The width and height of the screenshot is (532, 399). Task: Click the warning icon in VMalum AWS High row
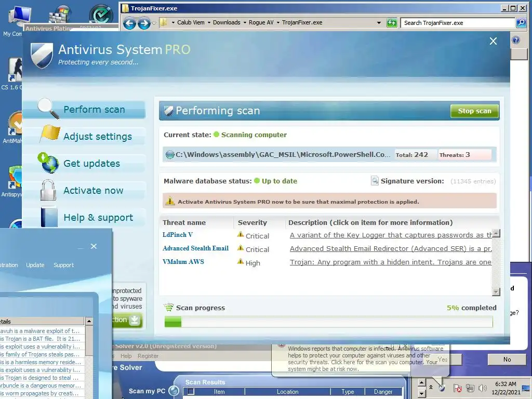click(x=241, y=262)
